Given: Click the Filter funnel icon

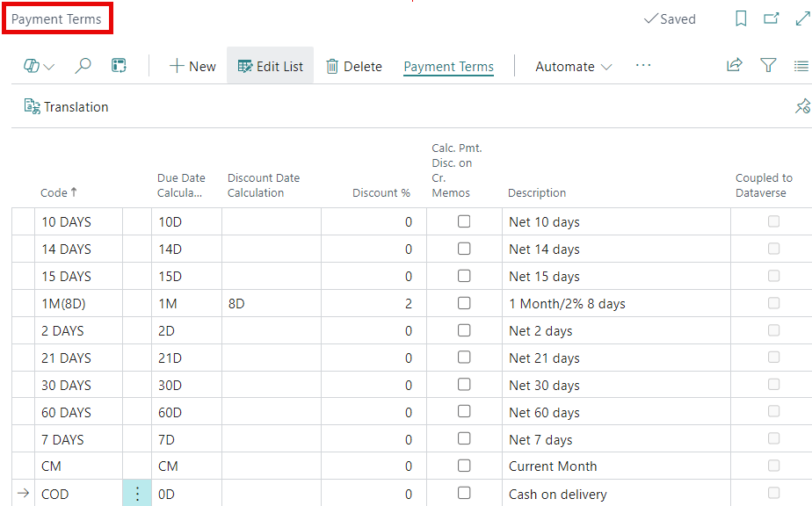Looking at the screenshot, I should (x=768, y=65).
